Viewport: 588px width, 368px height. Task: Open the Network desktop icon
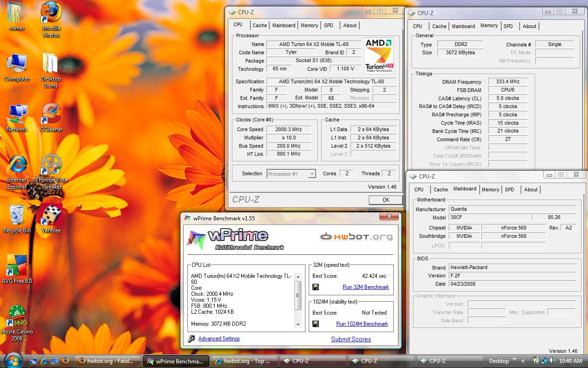pos(17,119)
